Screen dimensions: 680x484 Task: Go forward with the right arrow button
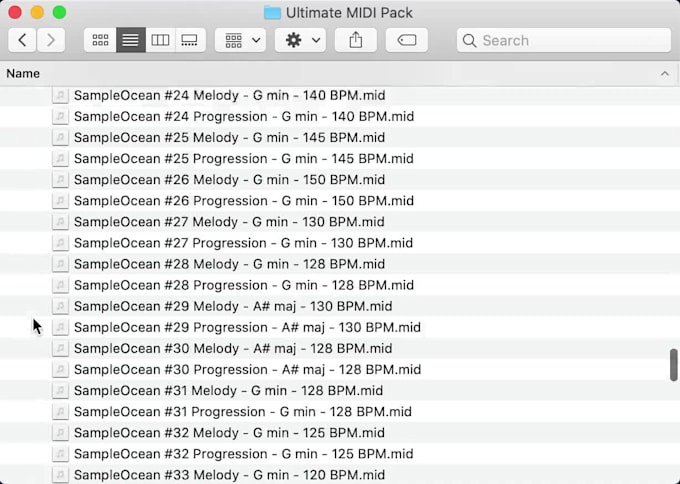[51, 40]
